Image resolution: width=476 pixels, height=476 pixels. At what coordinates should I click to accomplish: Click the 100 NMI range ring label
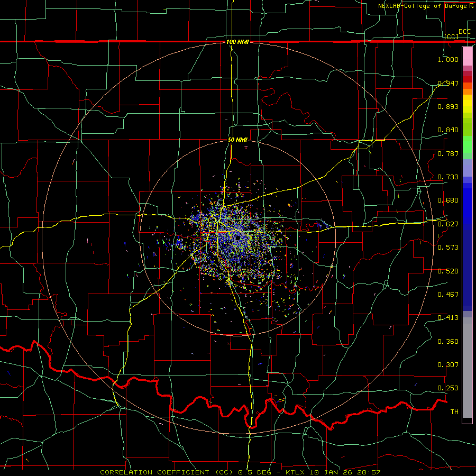(x=237, y=42)
